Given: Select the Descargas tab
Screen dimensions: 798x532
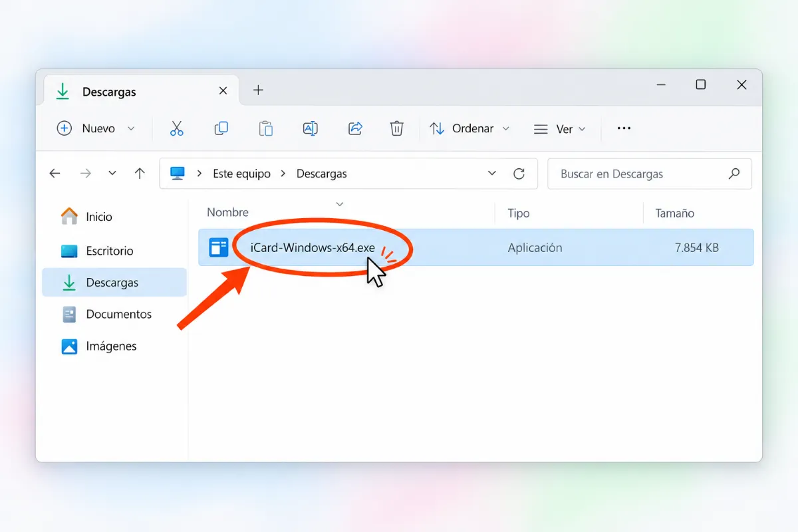Looking at the screenshot, I should [142, 91].
